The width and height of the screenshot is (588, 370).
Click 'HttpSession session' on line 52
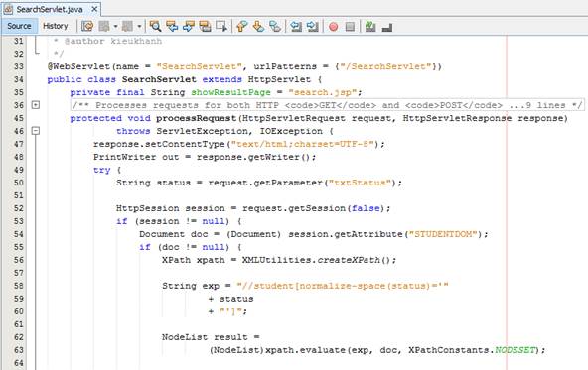170,208
